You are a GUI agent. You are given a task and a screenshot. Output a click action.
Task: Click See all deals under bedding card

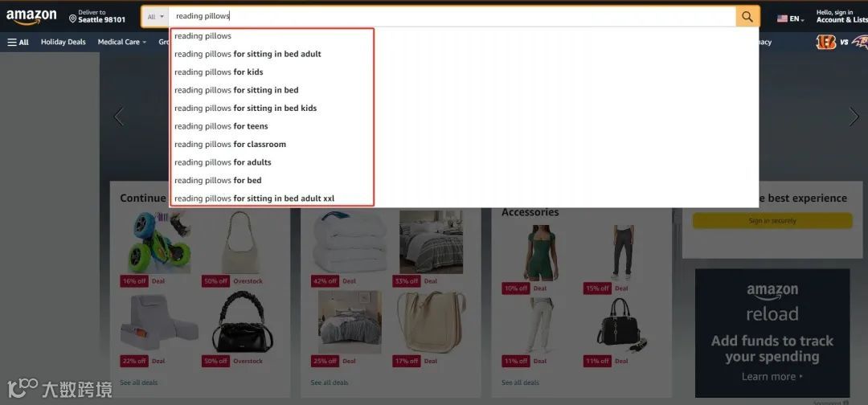[x=330, y=382]
